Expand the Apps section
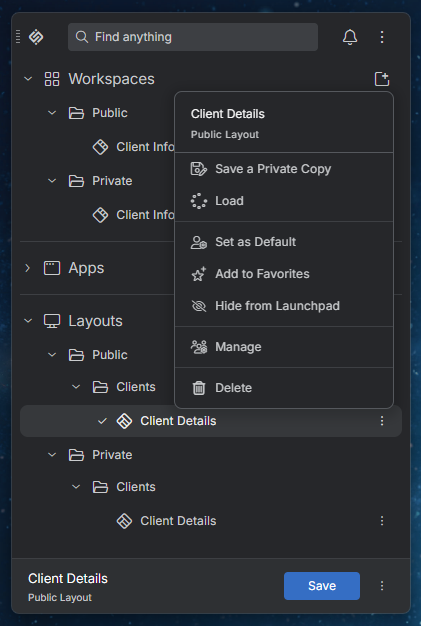Viewport: 421px width, 626px height. pyautogui.click(x=28, y=268)
